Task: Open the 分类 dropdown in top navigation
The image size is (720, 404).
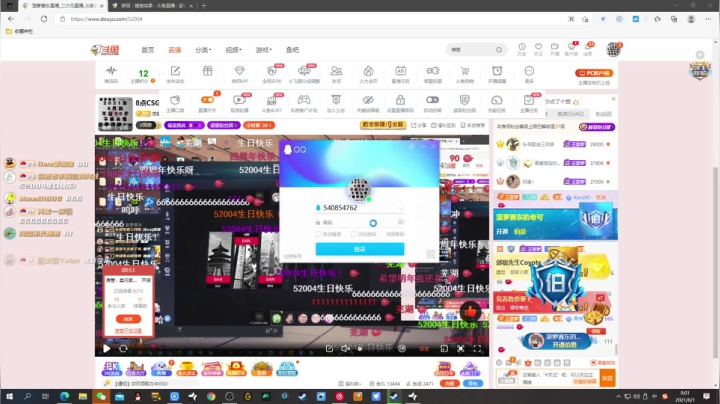Action: pyautogui.click(x=202, y=50)
